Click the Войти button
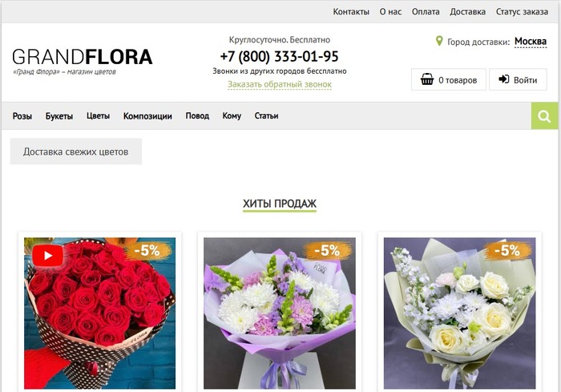 [518, 79]
